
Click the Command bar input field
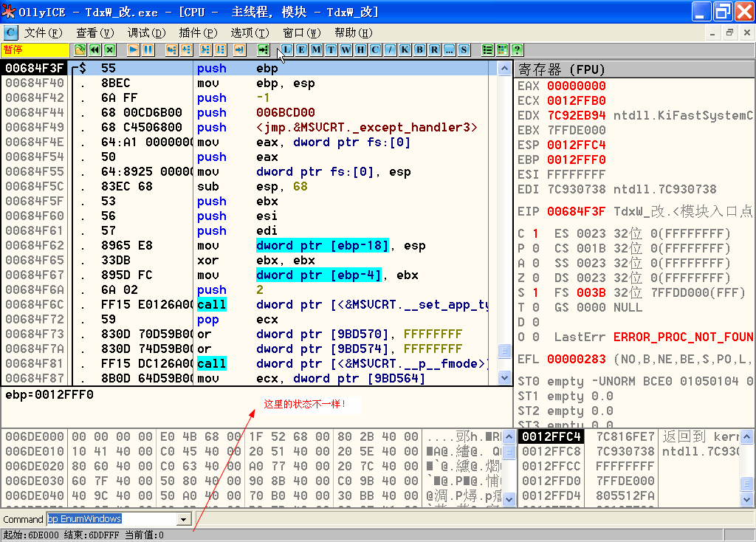click(113, 519)
